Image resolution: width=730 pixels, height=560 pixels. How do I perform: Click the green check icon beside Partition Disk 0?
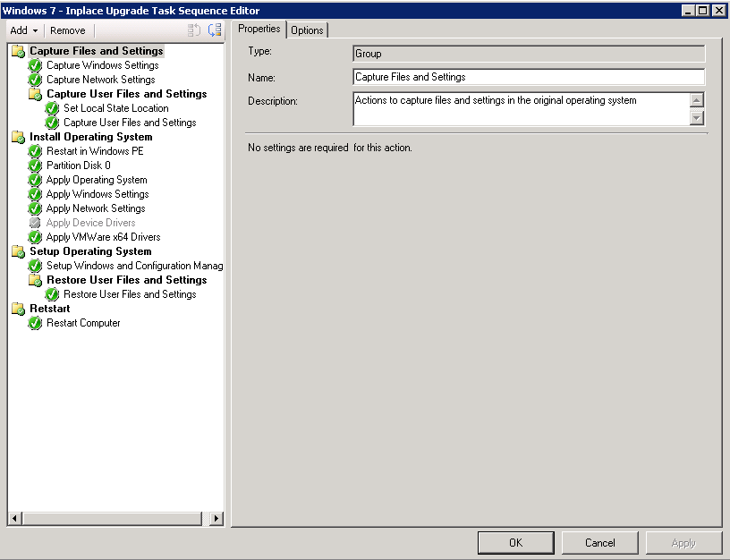point(34,165)
